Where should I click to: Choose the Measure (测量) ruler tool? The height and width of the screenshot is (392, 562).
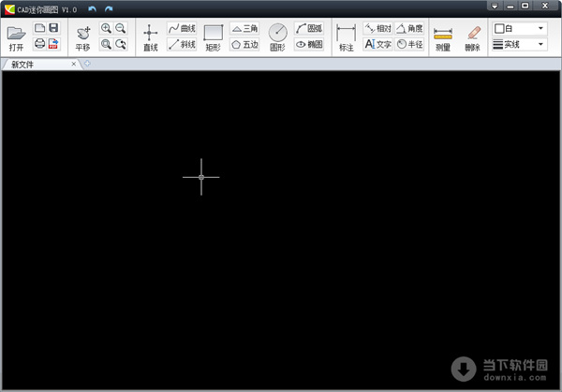click(443, 36)
